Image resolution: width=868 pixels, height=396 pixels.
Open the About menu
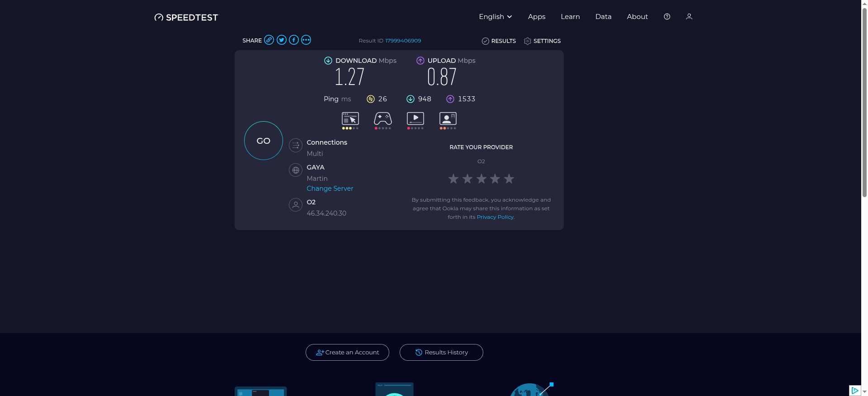point(637,16)
